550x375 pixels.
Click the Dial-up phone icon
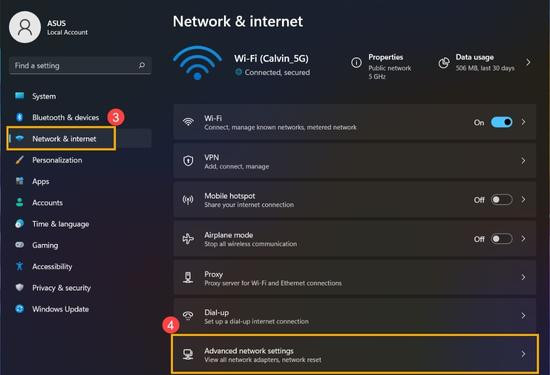(x=188, y=315)
